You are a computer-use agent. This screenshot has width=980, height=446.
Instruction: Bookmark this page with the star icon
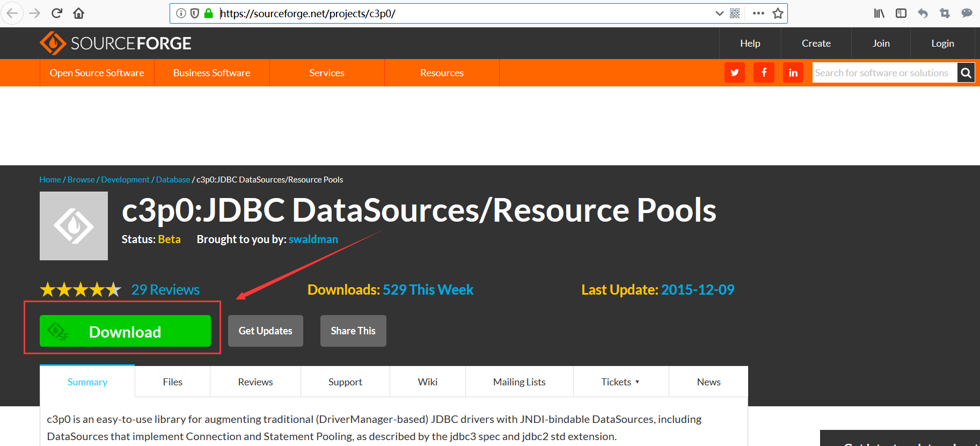(778, 13)
